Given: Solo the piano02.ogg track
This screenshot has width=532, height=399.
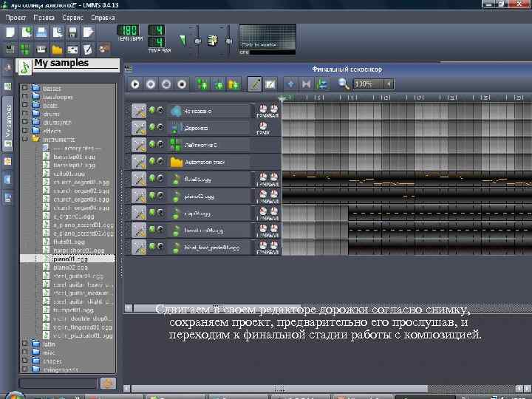Looking at the screenshot, I should click(x=160, y=195).
